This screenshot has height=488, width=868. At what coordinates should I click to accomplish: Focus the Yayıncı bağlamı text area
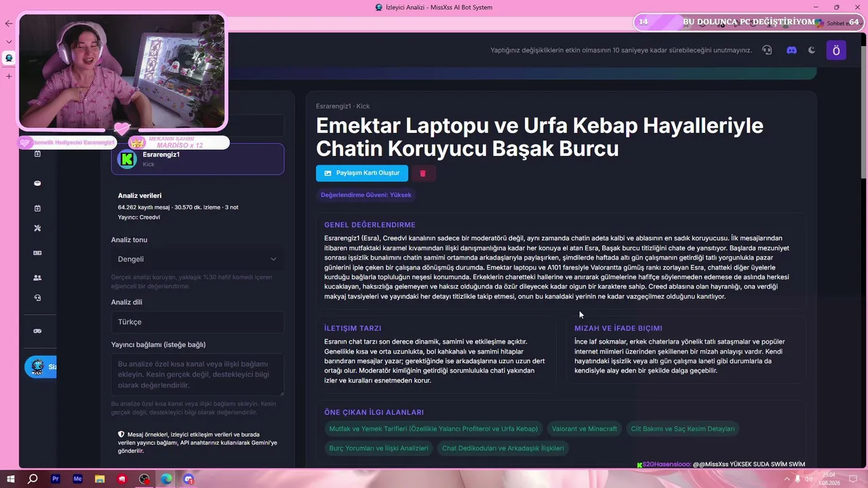197,374
